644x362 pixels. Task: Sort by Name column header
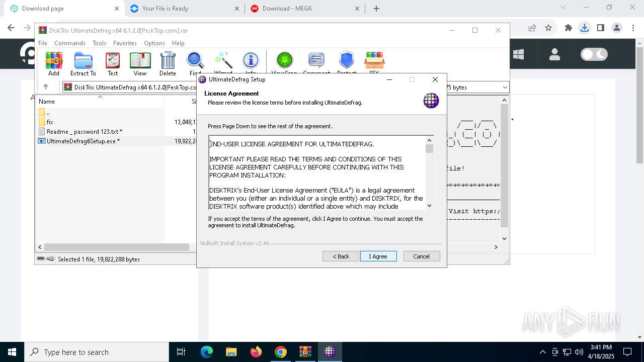tap(100, 101)
